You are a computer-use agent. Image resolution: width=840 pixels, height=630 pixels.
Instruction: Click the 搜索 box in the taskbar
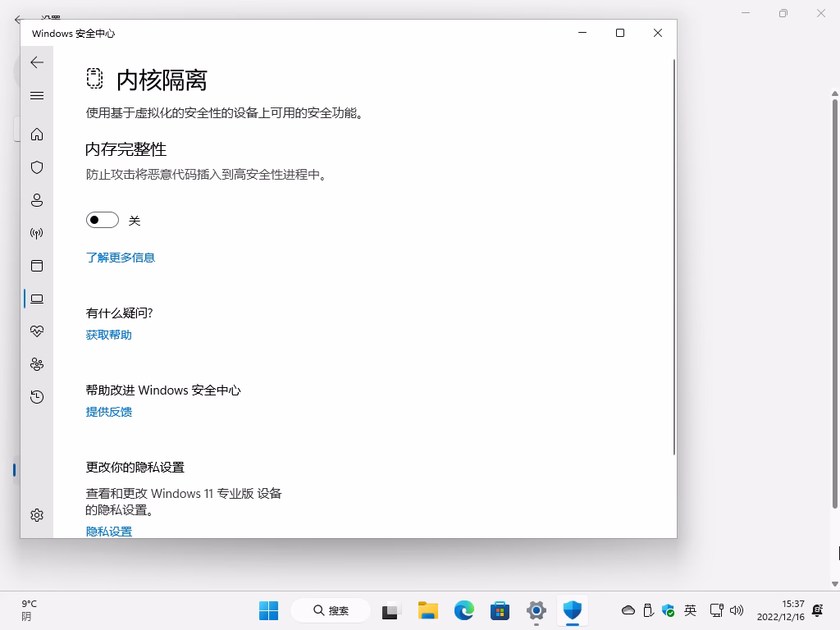[x=330, y=610]
